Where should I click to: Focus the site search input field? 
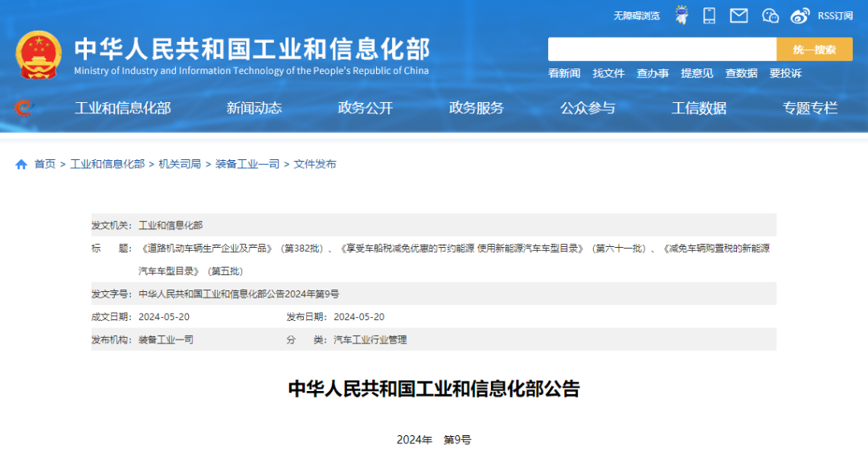point(661,49)
